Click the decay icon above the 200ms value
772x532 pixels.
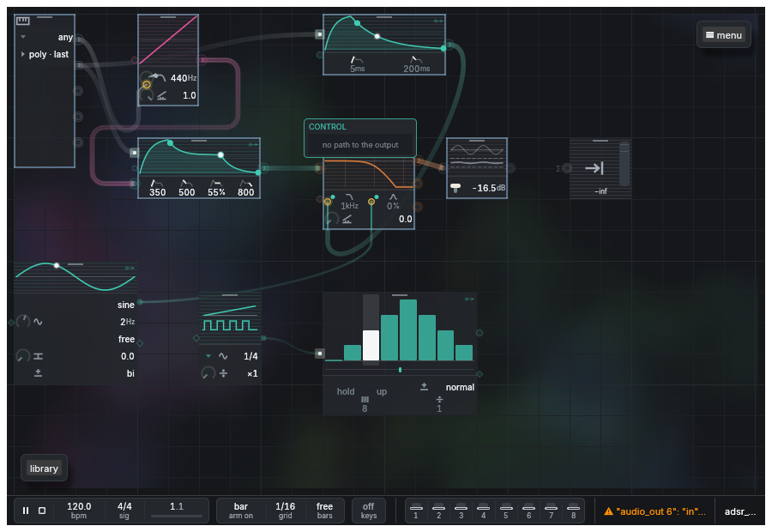point(416,60)
